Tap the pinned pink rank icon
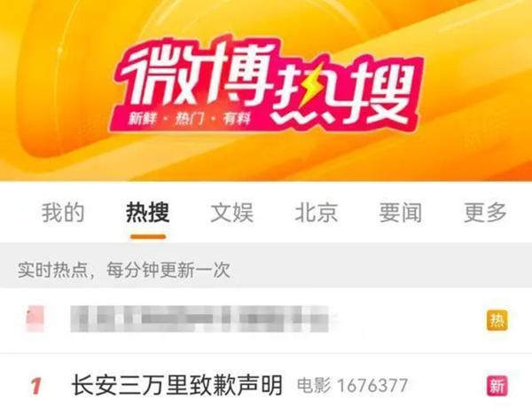 click(x=35, y=319)
